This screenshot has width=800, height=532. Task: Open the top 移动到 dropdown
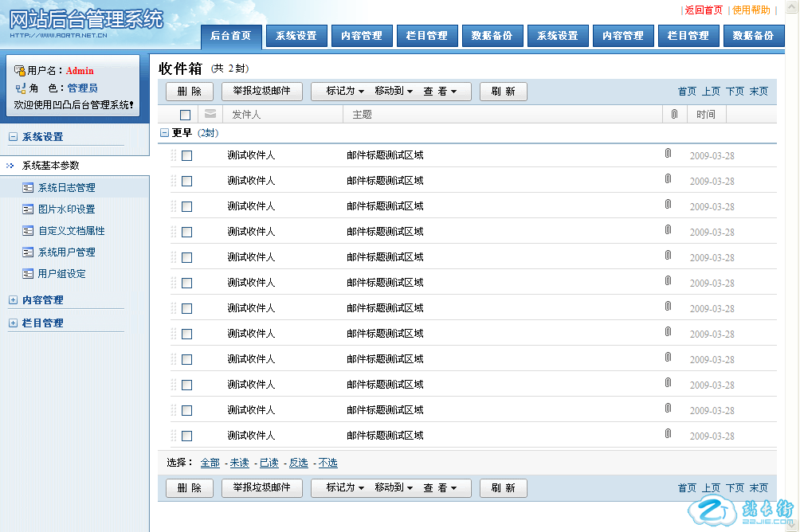coord(394,92)
